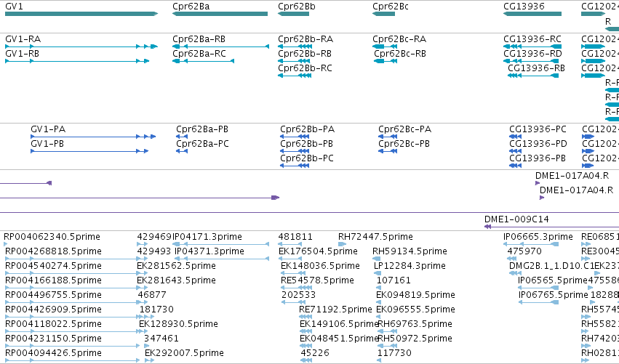The width and height of the screenshot is (619, 364).
Task: Open the Cpr62Bc-RB transcript
Action: click(x=400, y=54)
